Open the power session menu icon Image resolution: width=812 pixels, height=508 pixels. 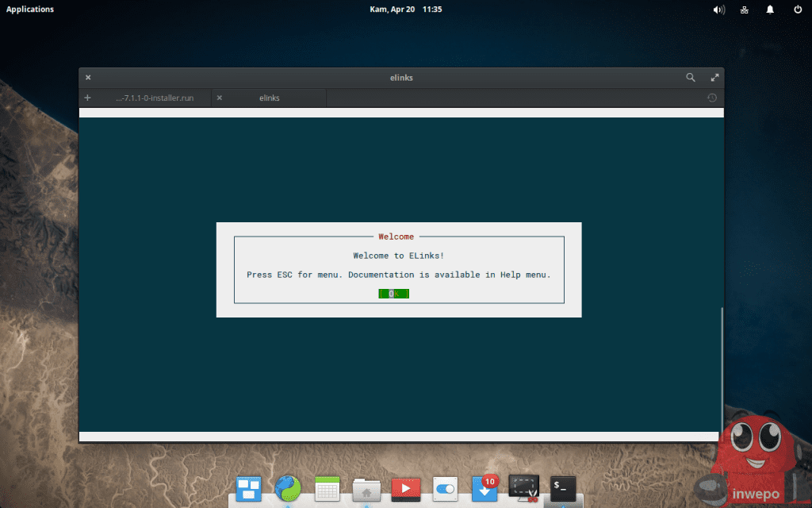tap(797, 10)
